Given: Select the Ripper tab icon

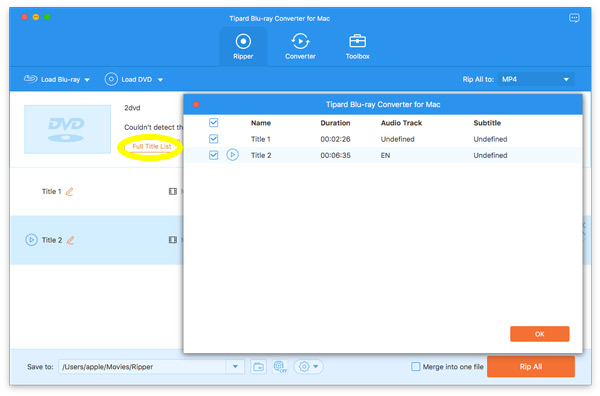Looking at the screenshot, I should [x=243, y=41].
